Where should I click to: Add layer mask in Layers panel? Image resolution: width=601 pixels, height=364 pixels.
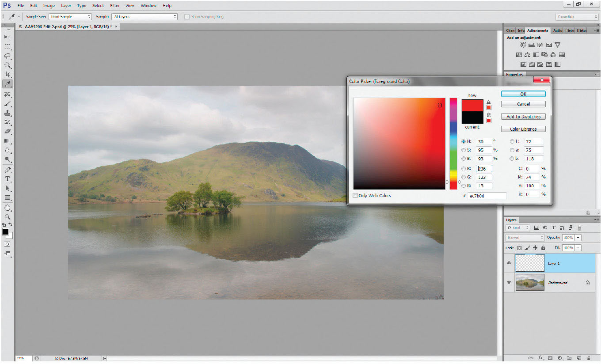click(551, 358)
